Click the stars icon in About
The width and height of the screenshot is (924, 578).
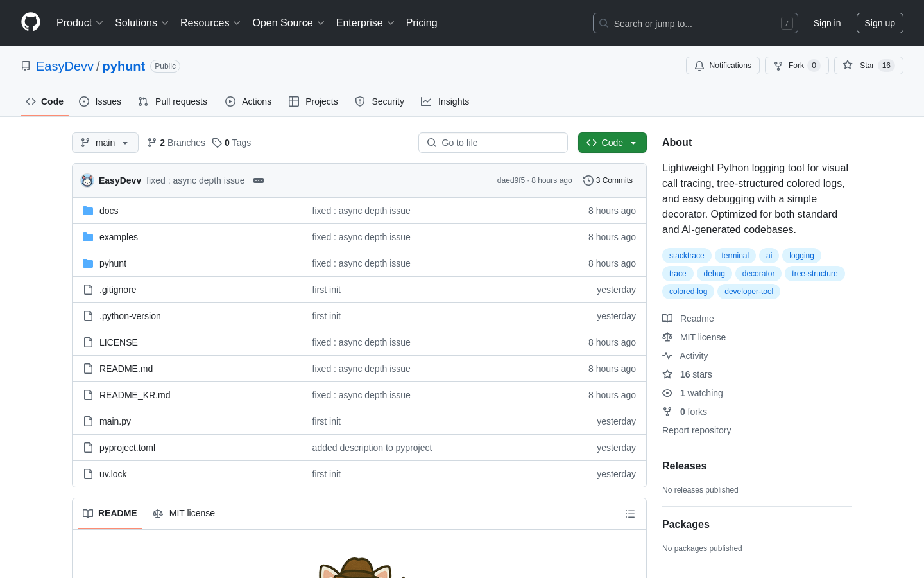(667, 374)
